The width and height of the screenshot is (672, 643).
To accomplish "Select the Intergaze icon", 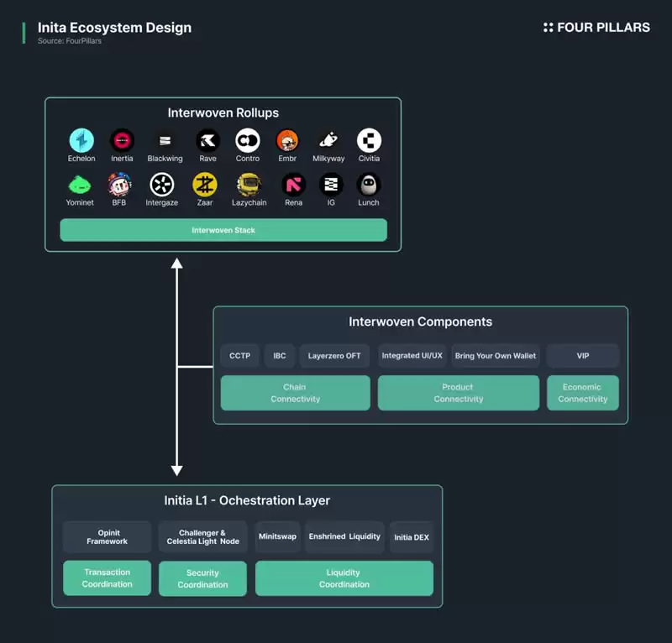I will (161, 185).
